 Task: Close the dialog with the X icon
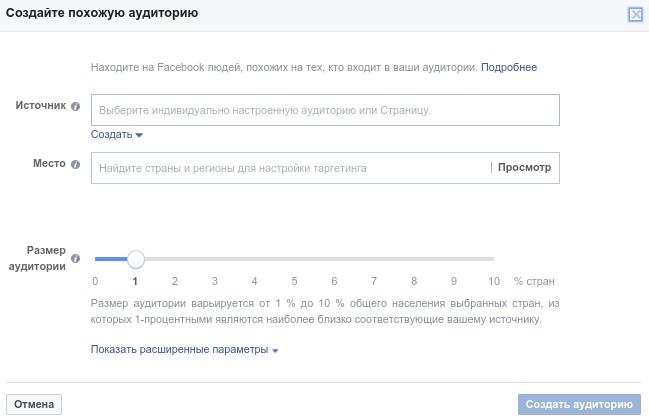pyautogui.click(x=635, y=14)
